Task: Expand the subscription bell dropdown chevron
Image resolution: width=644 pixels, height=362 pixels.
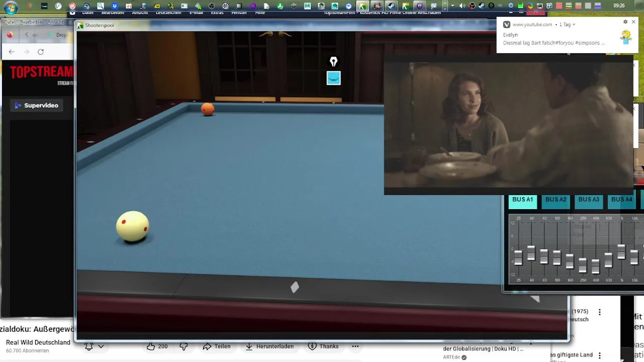Action: 101,346
